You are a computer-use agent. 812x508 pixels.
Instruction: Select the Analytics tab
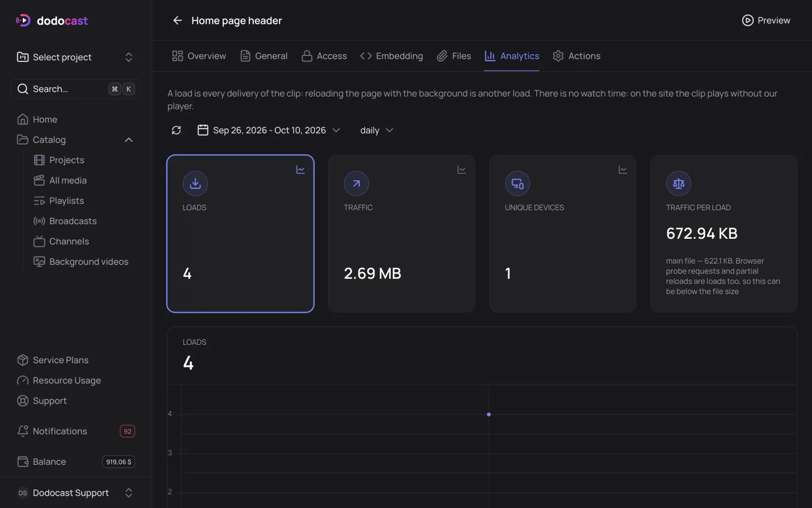(512, 56)
